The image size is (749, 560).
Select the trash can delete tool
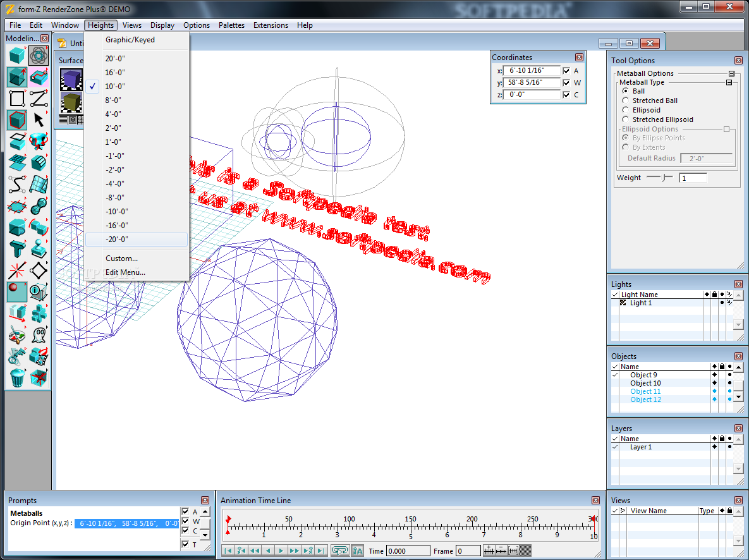tap(17, 377)
